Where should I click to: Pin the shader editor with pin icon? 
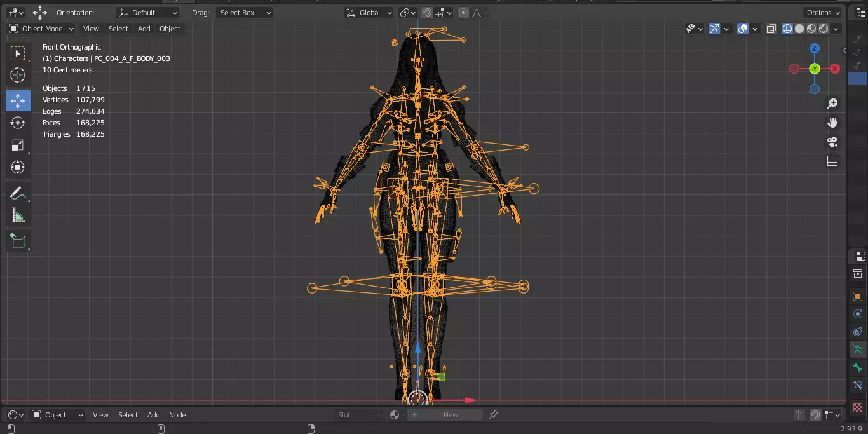click(493, 415)
